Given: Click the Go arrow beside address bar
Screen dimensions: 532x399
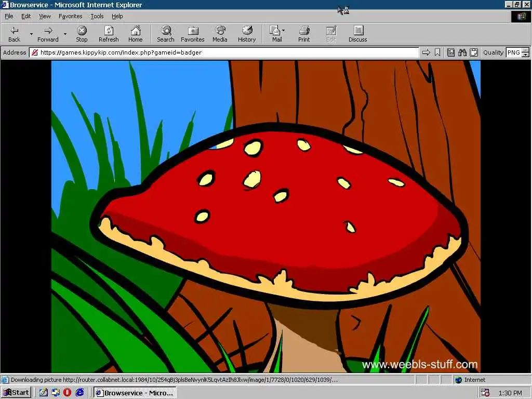Looking at the screenshot, I should tap(426, 52).
